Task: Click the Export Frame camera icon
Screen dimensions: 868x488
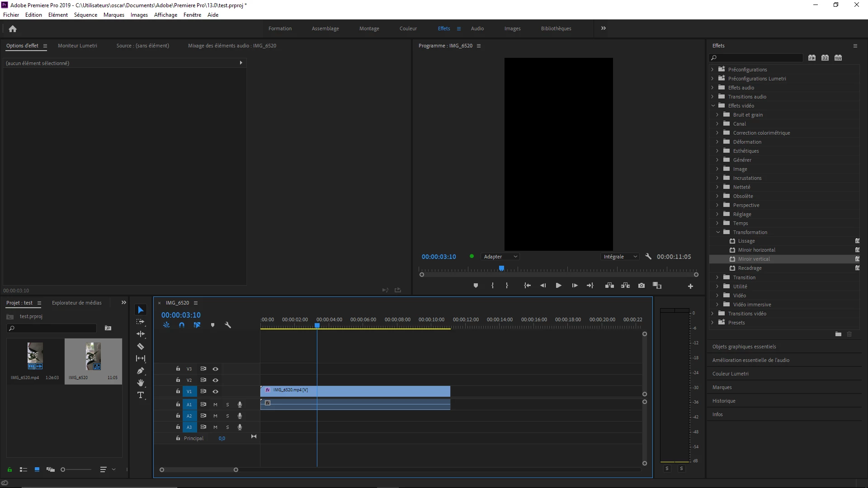Action: (x=642, y=286)
